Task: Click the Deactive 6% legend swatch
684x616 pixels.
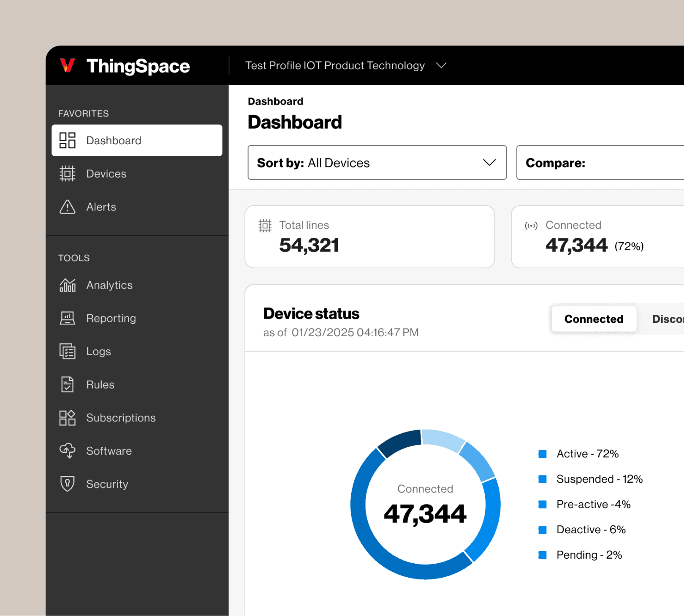Action: [x=543, y=530]
